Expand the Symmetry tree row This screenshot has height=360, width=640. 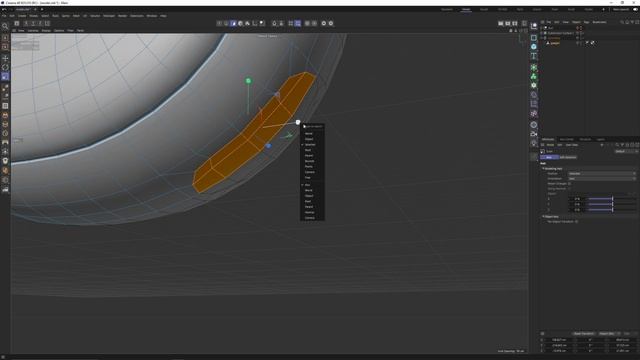click(x=542, y=38)
